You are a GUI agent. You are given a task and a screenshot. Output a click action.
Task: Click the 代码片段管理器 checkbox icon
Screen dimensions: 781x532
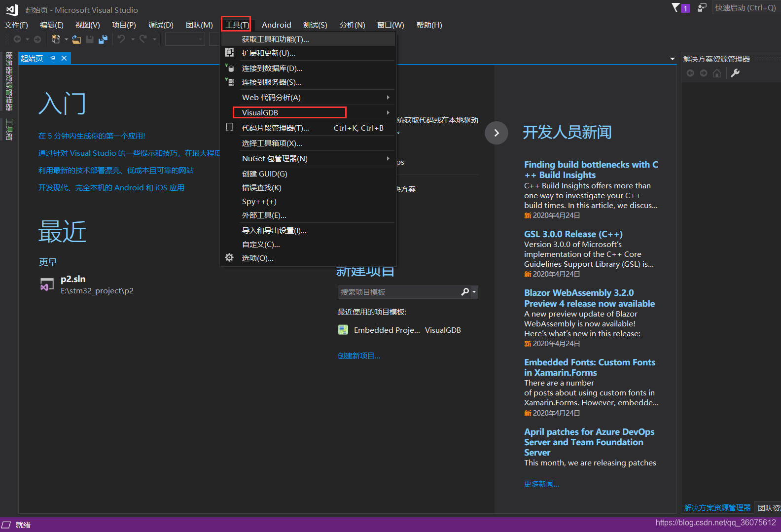tap(229, 127)
